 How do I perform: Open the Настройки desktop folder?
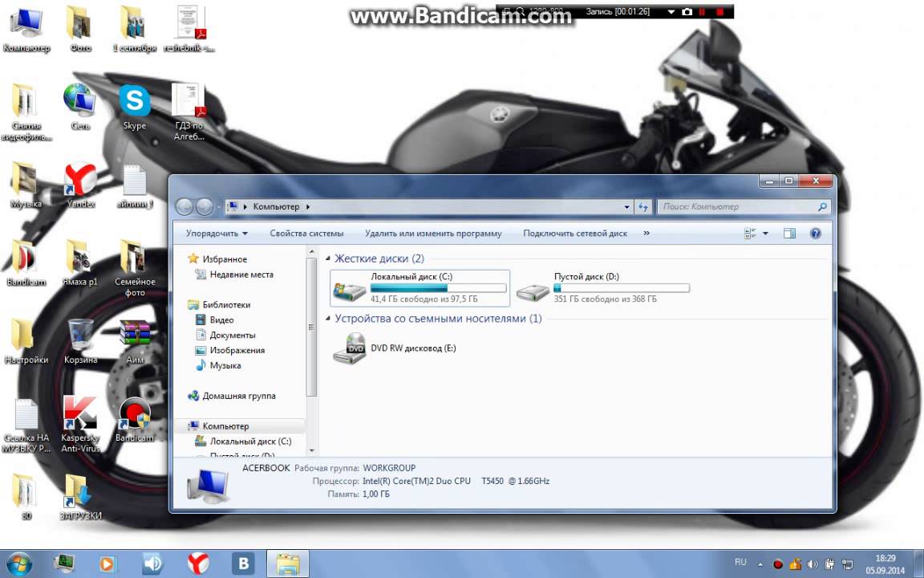pyautogui.click(x=26, y=341)
